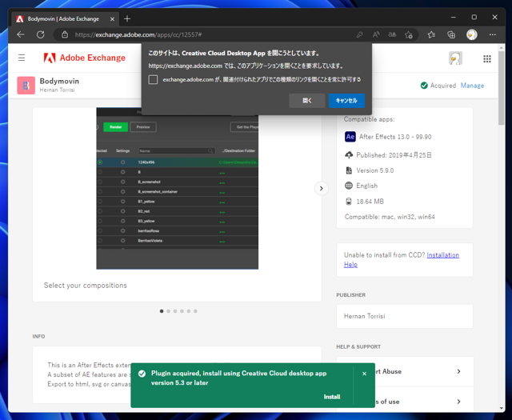The height and width of the screenshot is (420, 512).
Task: Maximize the browser window
Action: pyautogui.click(x=474, y=18)
